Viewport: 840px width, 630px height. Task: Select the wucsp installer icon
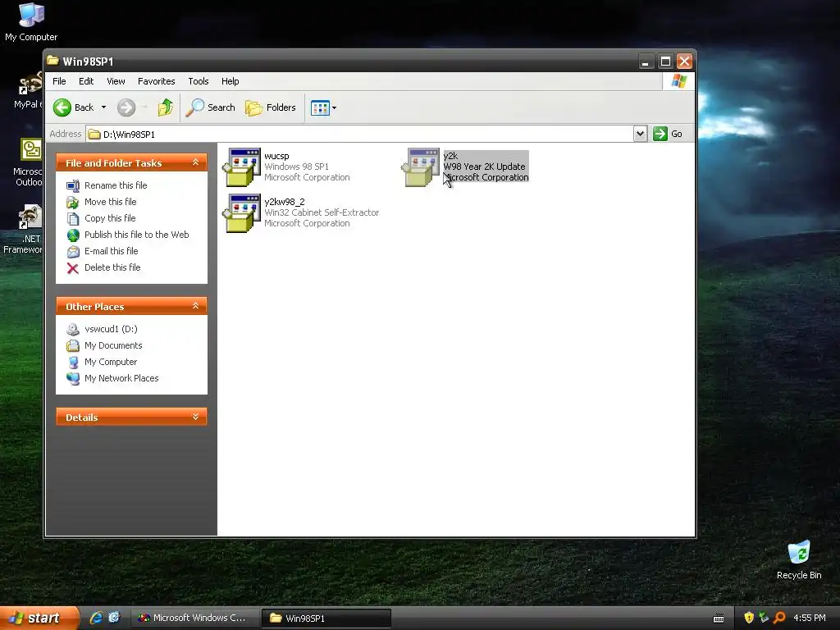coord(242,167)
